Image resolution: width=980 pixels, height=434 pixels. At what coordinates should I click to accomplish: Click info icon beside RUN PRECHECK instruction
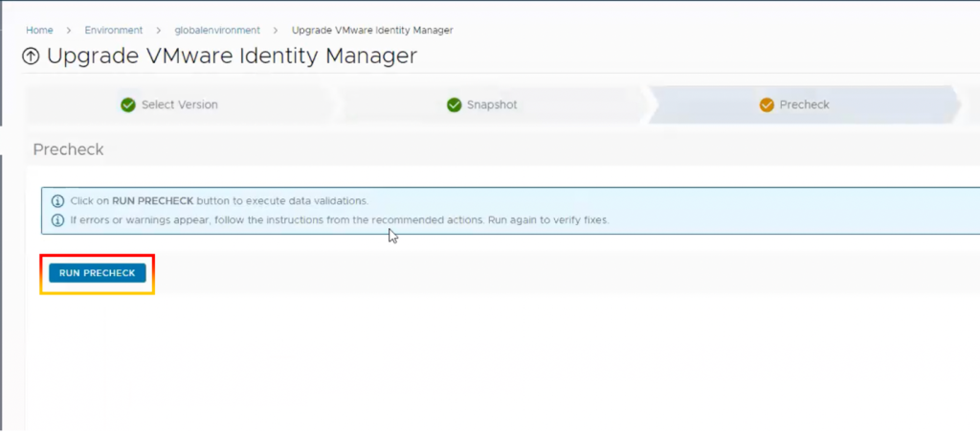click(x=58, y=201)
